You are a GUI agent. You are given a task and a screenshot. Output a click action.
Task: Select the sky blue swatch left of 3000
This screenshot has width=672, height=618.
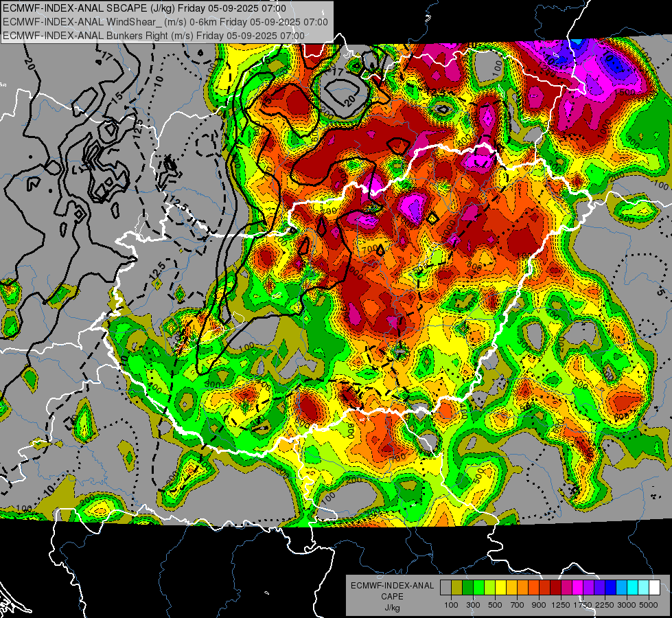click(622, 587)
